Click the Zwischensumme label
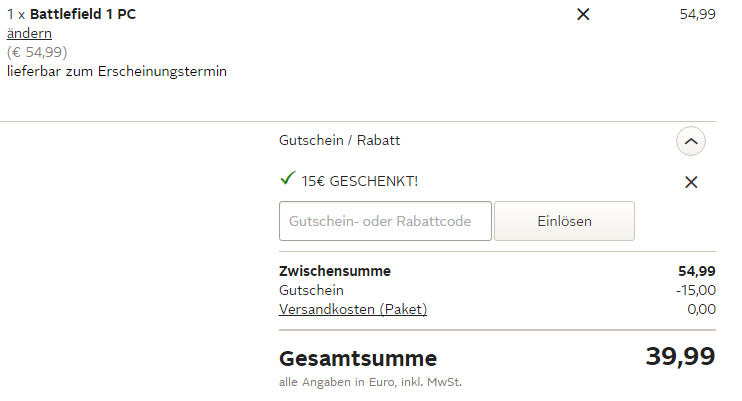This screenshot has width=742, height=401. click(x=334, y=271)
